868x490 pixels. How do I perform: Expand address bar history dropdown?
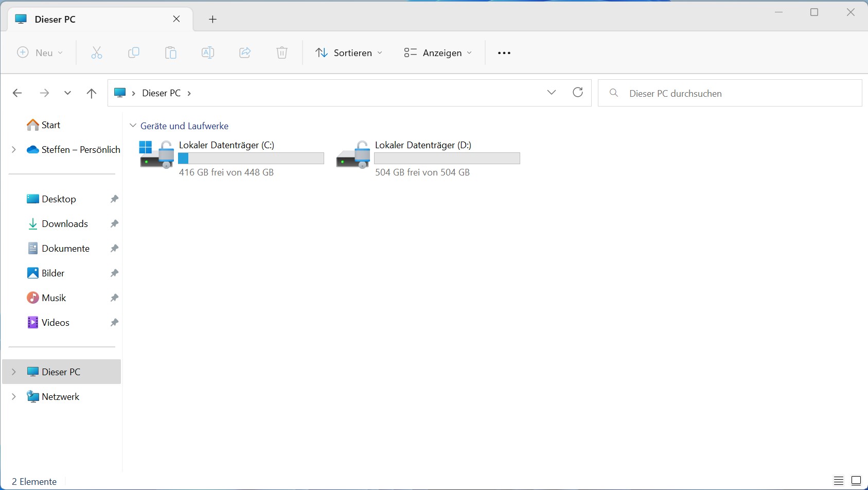pos(552,92)
